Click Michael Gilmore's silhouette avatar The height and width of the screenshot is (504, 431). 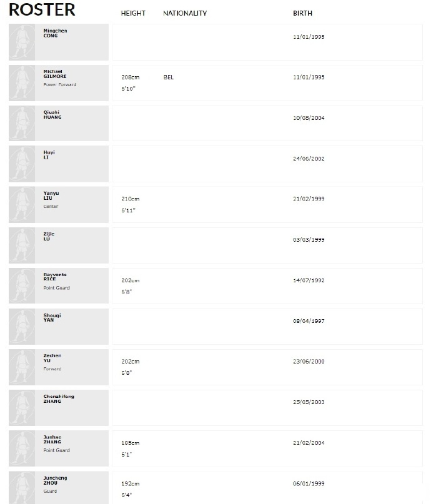pos(22,83)
